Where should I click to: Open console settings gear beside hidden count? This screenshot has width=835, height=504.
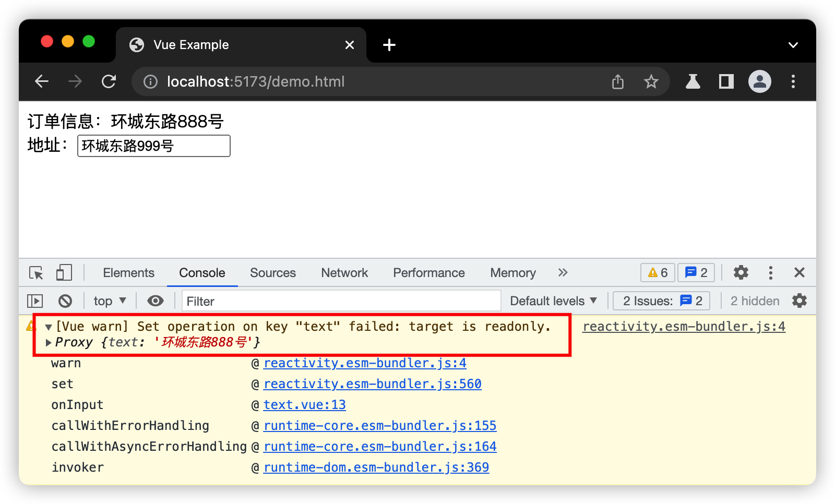click(x=799, y=301)
